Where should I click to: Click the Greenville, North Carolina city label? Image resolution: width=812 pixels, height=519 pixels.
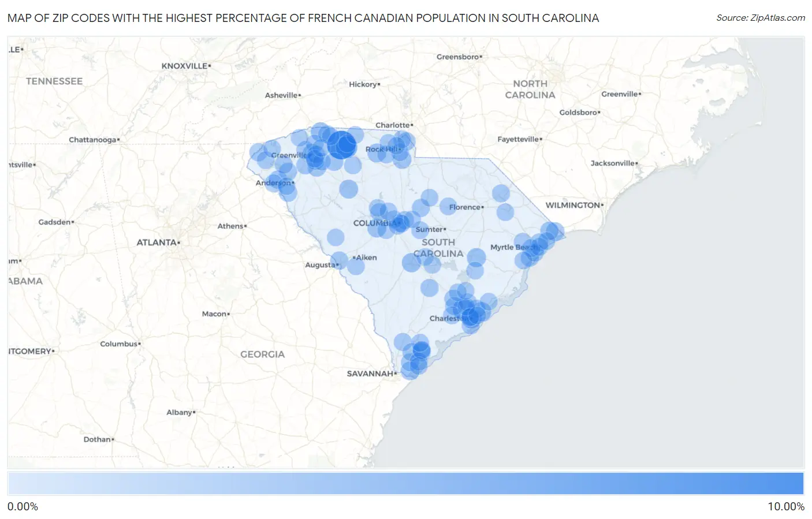[x=621, y=94]
